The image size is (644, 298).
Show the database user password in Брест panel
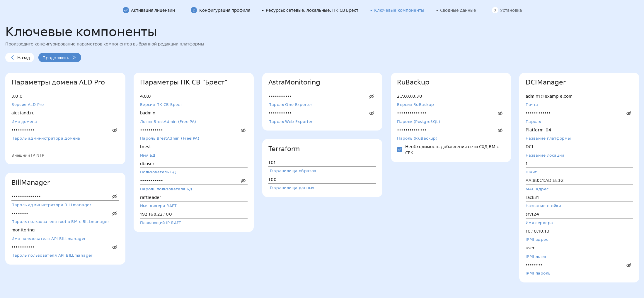point(243,180)
